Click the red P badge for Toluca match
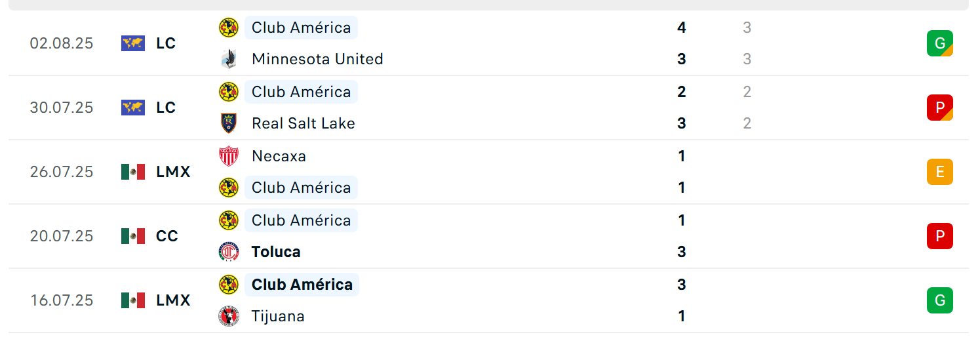Image resolution: width=980 pixels, height=341 pixels. point(940,236)
